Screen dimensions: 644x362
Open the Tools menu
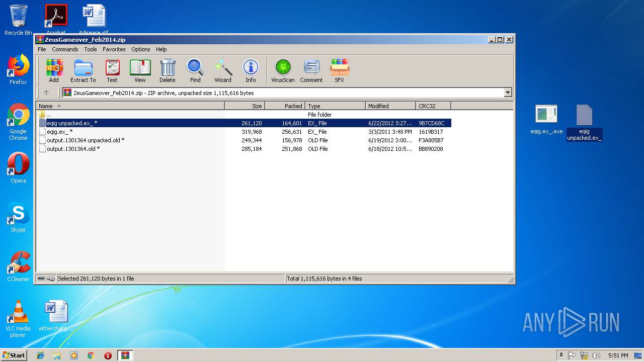click(91, 49)
